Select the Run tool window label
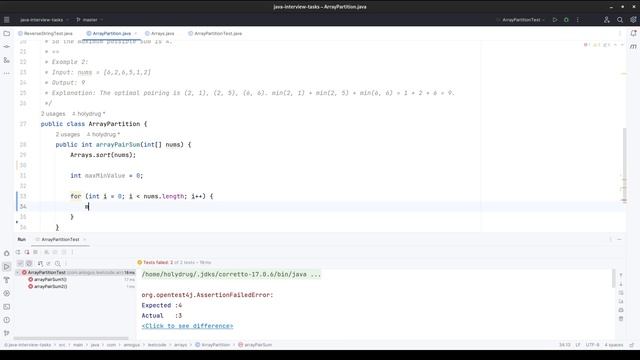 pos(22,240)
